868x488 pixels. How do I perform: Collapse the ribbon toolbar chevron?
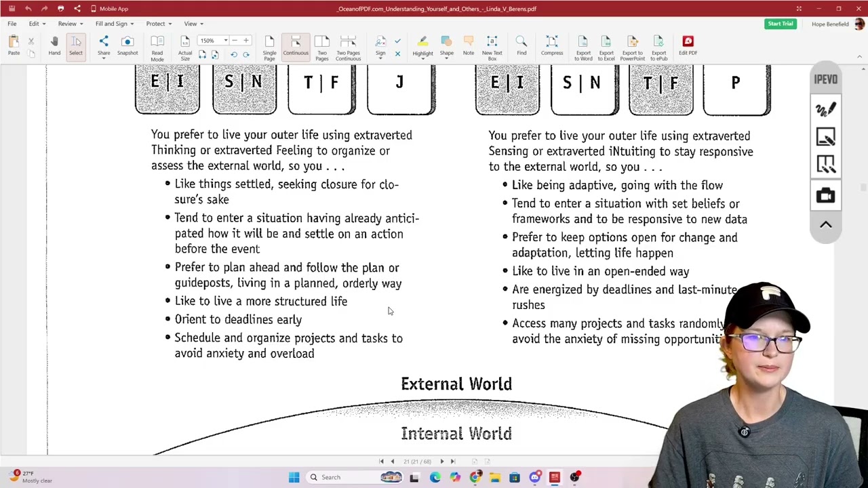click(x=859, y=57)
